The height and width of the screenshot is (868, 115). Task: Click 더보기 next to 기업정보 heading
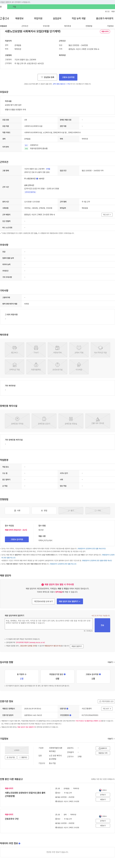pos(111,739)
